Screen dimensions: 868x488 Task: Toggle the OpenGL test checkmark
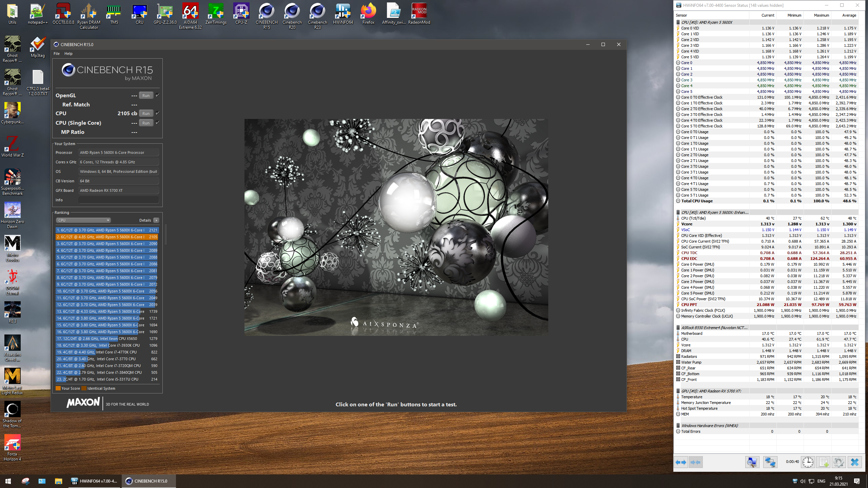(157, 95)
